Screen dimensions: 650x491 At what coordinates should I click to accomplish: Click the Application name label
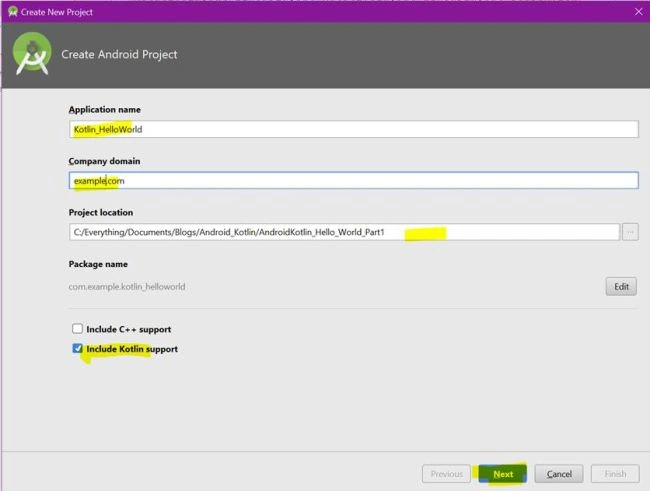point(105,109)
